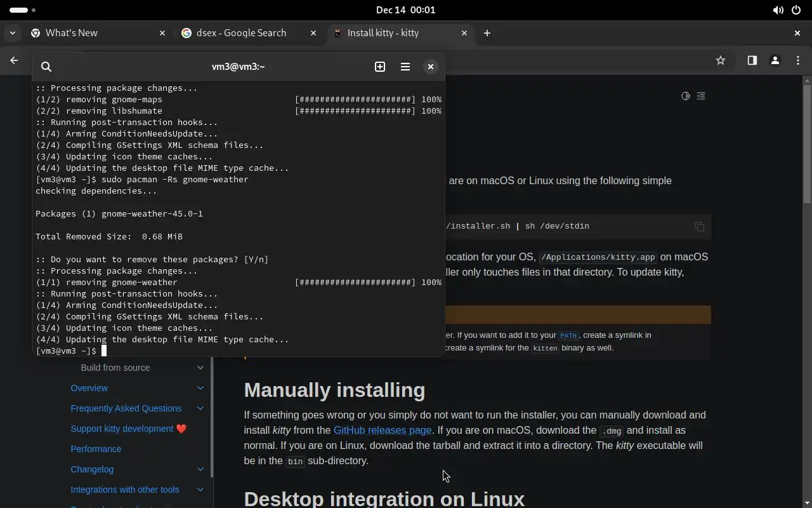The height and width of the screenshot is (508, 812).
Task: Expand Integrations with other tools chevron
Action: (200, 490)
